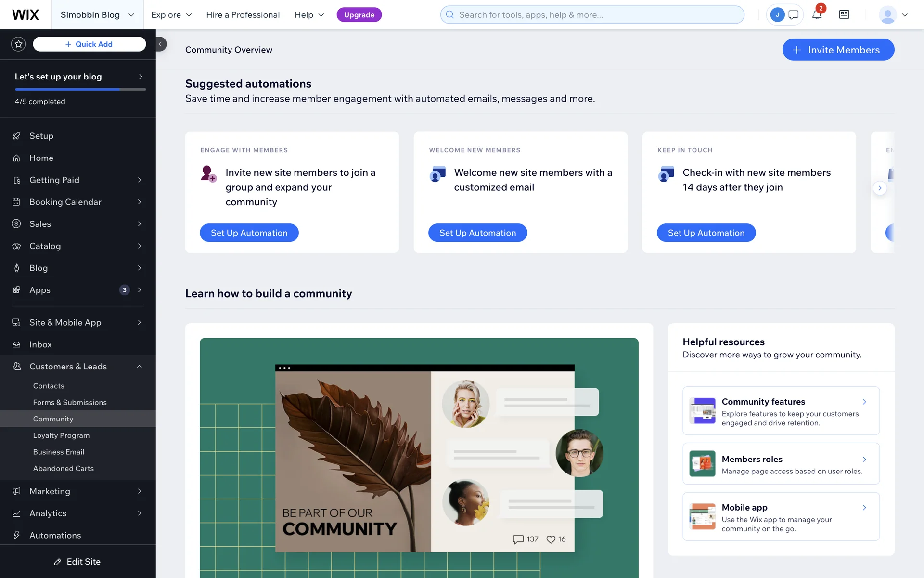Open the Automations lightning icon
The image size is (924, 578).
click(16, 535)
